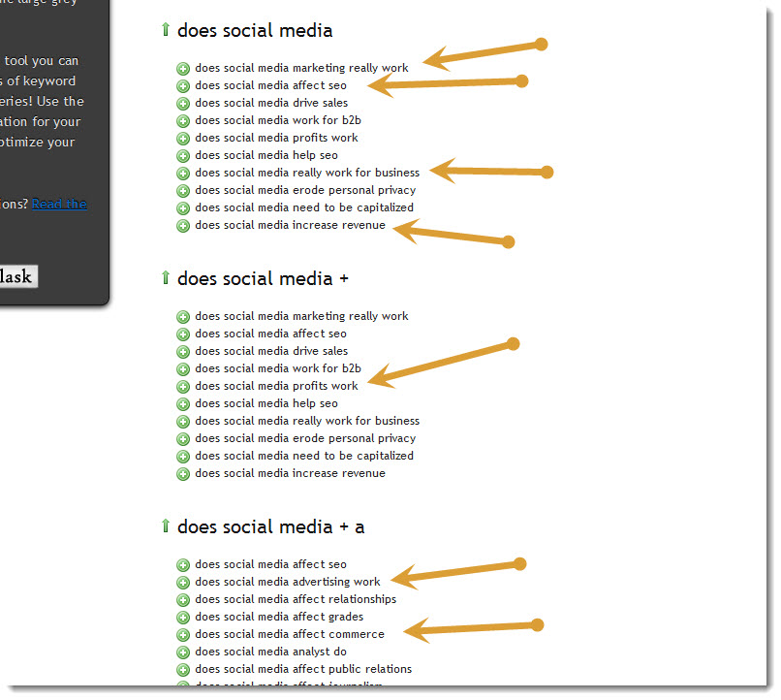Click "need to be capitalized" text under "does social media +"
Screen dimensions: 781x700
tap(304, 456)
